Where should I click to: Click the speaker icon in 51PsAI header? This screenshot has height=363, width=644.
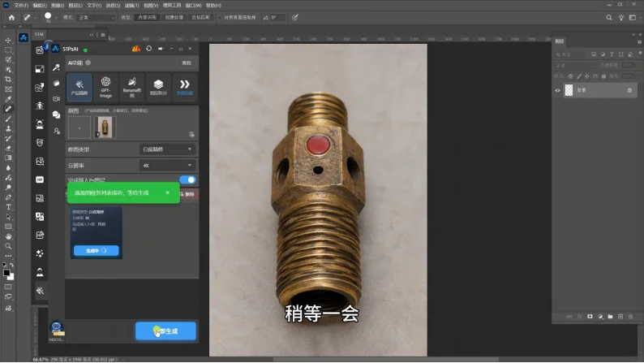click(x=161, y=49)
